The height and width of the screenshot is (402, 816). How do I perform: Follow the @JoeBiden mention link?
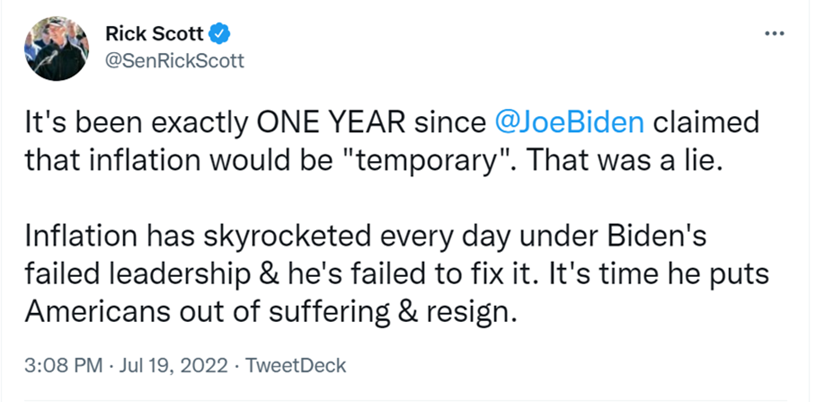click(x=571, y=123)
